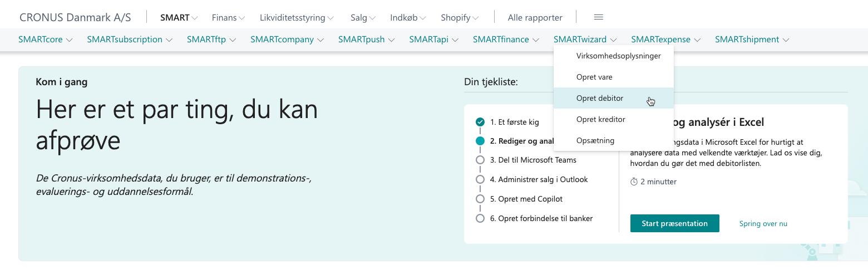Viewport: 868px width, 279px height.
Task: Select Virksomhedsoplysninger in the dropdown
Action: pyautogui.click(x=618, y=56)
